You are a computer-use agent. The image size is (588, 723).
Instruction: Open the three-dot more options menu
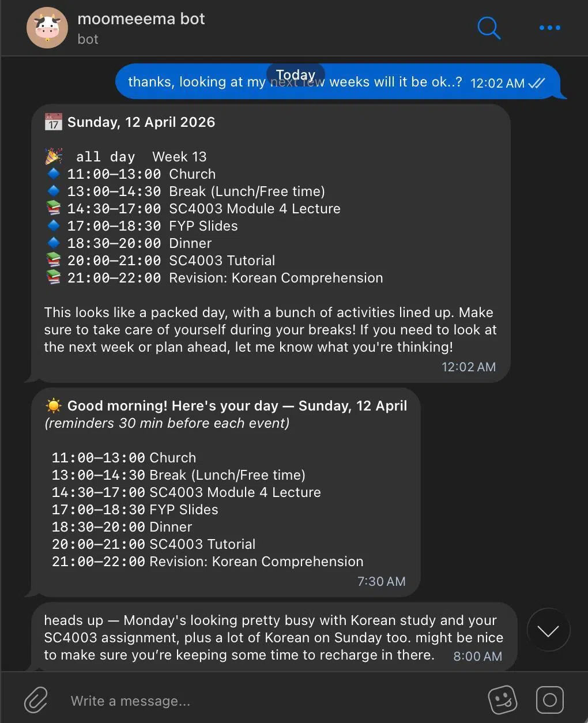tap(549, 28)
